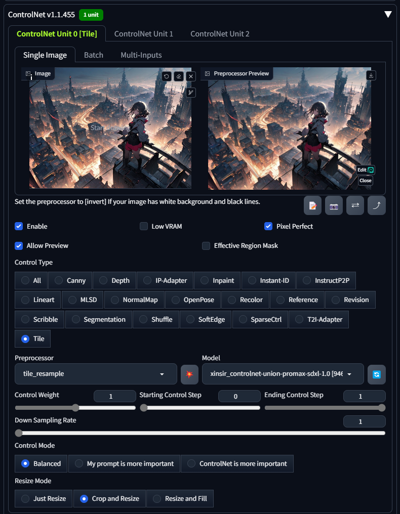The width and height of the screenshot is (400, 514).
Task: Open the ControlNet Unit 2 tab
Action: (x=220, y=34)
